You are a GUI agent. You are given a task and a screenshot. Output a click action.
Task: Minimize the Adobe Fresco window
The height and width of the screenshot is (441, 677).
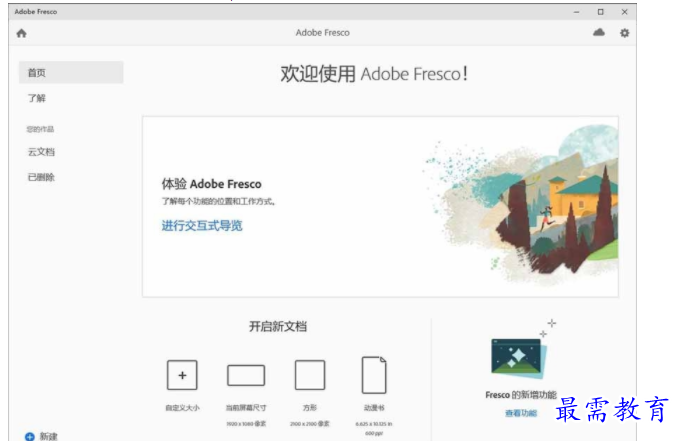pos(576,12)
